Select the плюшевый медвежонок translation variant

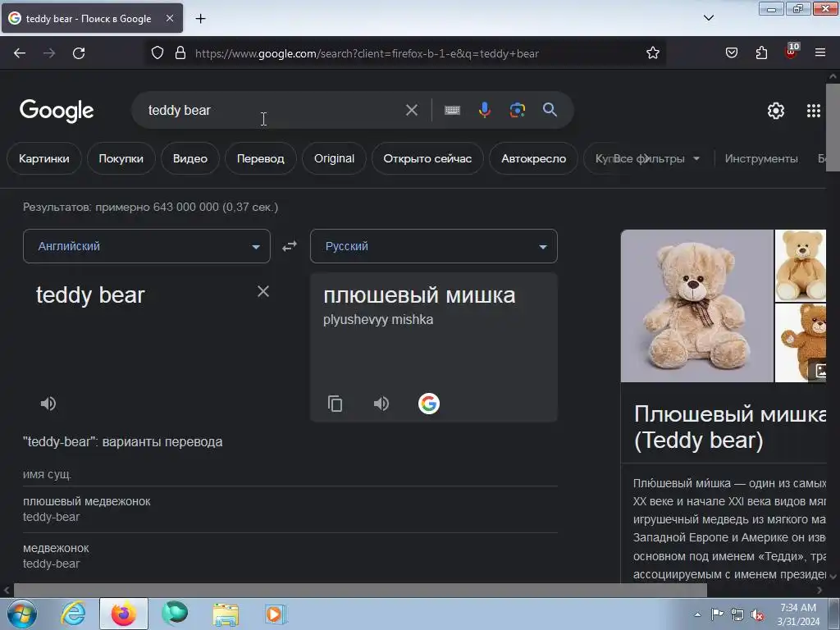click(87, 501)
